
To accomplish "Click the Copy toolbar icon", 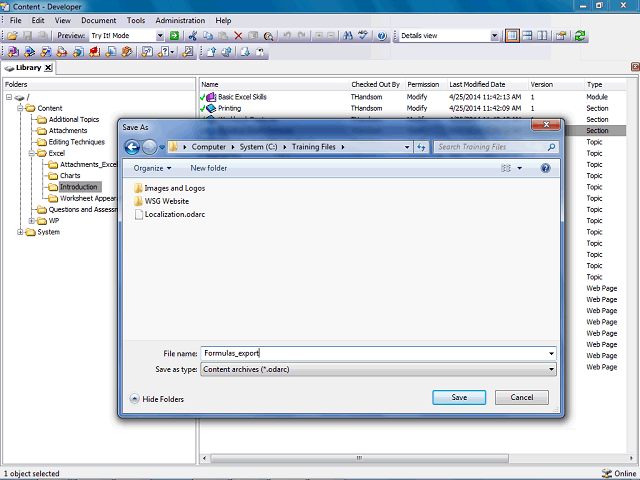I will coord(208,36).
